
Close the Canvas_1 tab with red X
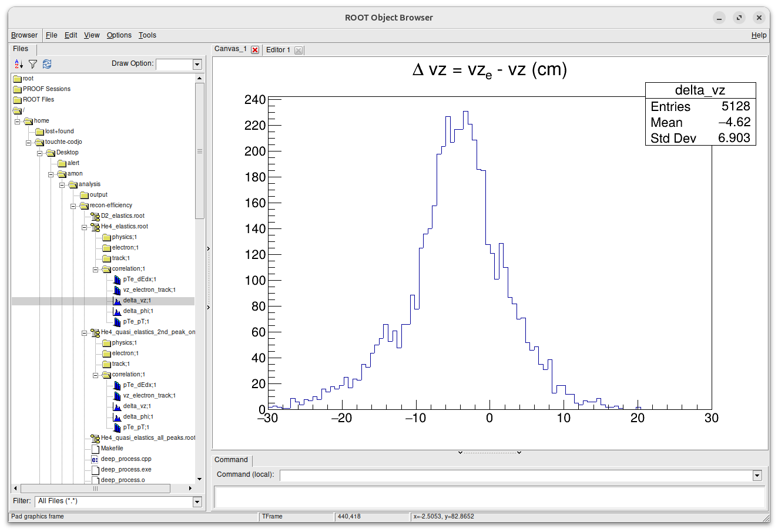[255, 50]
